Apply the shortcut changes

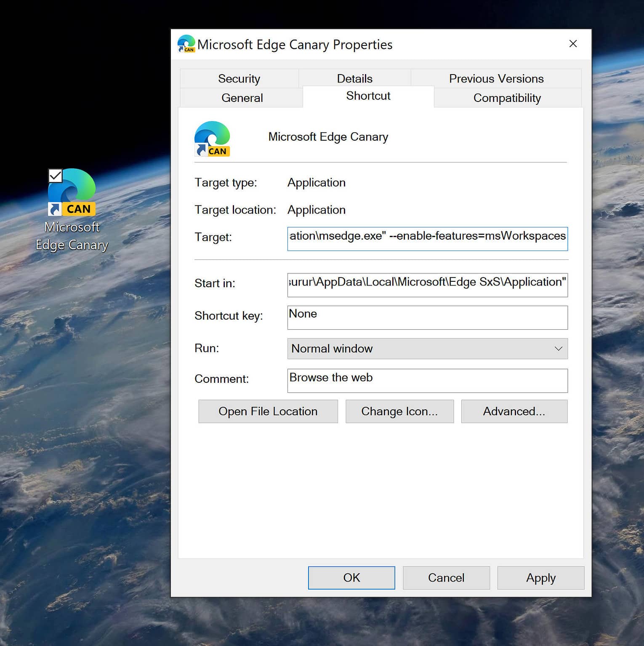[540, 578]
